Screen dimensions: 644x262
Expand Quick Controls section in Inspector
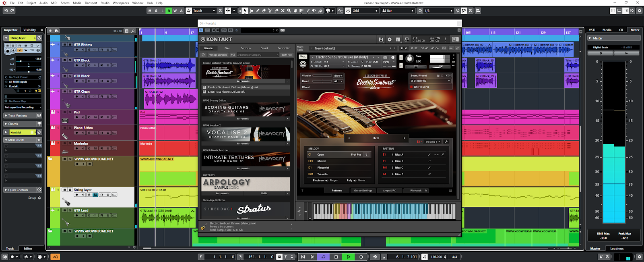(x=23, y=190)
